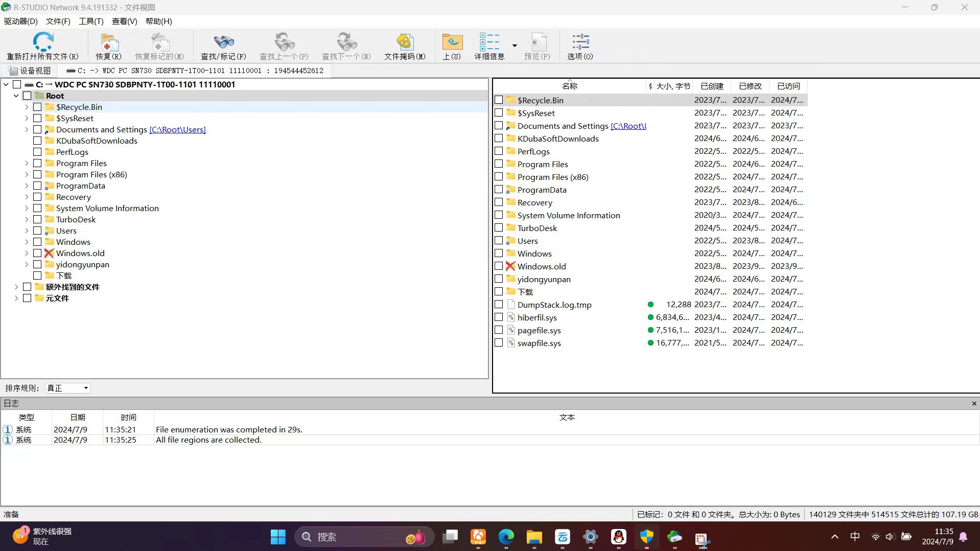Open the Tools (工具) menu
980x551 pixels.
91,21
